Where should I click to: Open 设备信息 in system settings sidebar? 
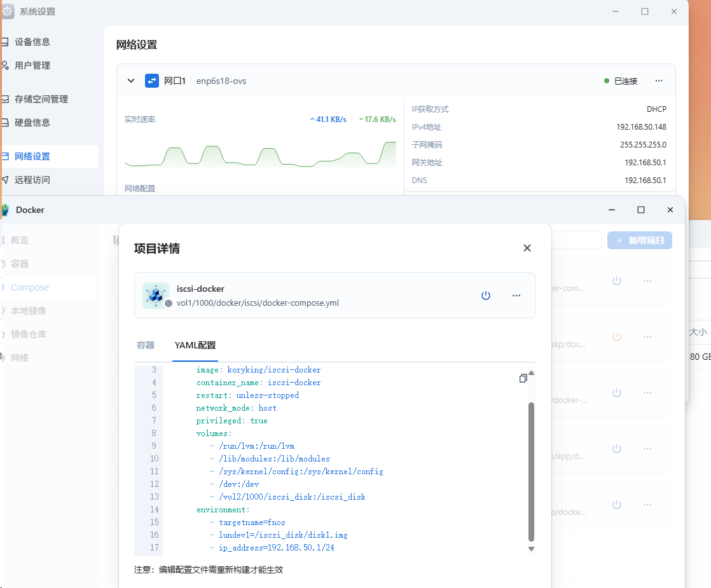point(32,42)
